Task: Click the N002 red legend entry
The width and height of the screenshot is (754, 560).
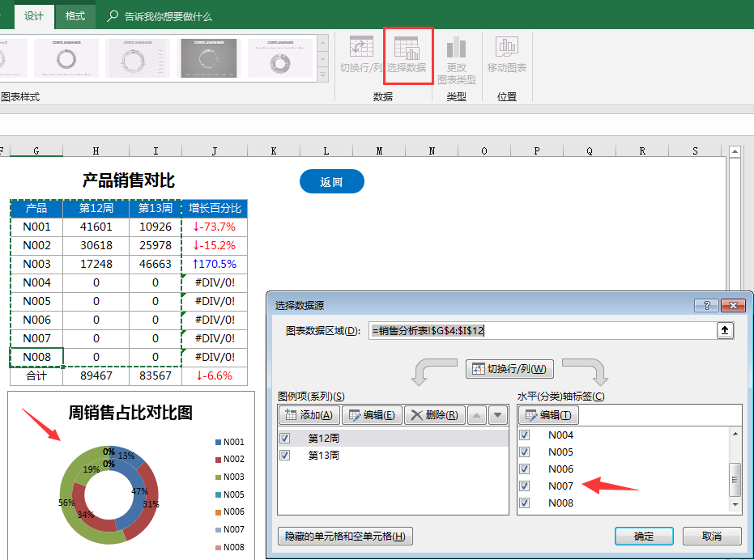Action: click(x=230, y=459)
